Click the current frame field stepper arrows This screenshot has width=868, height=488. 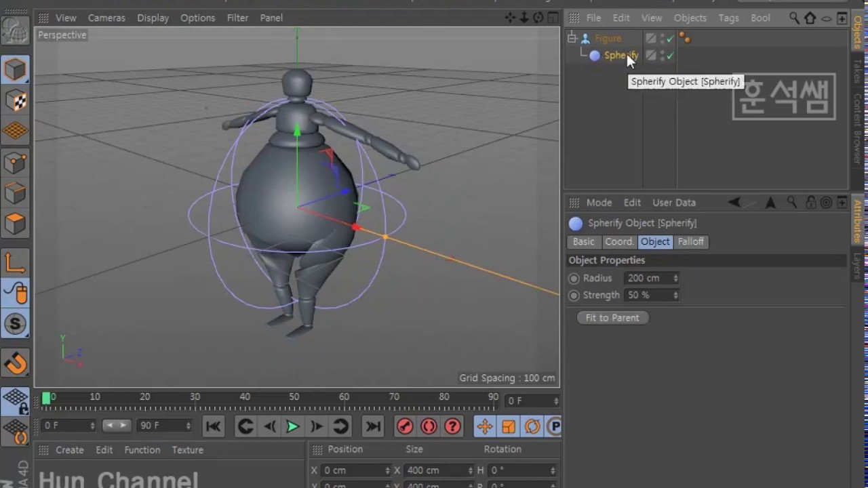click(556, 401)
